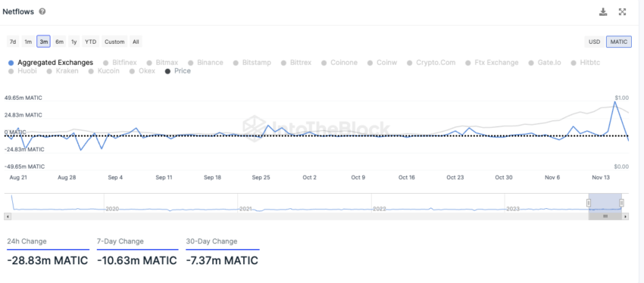
Task: Grab the left range handle on navigator
Action: click(x=589, y=203)
